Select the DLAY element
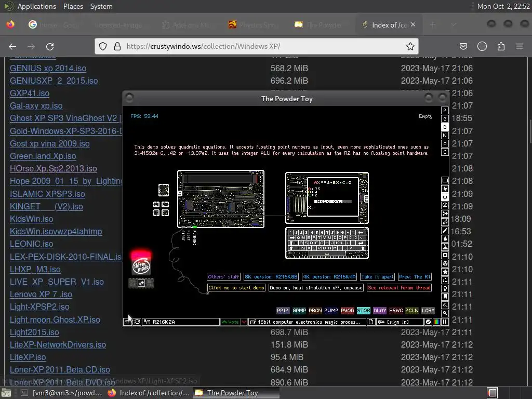This screenshot has width=532, height=399. (x=380, y=311)
